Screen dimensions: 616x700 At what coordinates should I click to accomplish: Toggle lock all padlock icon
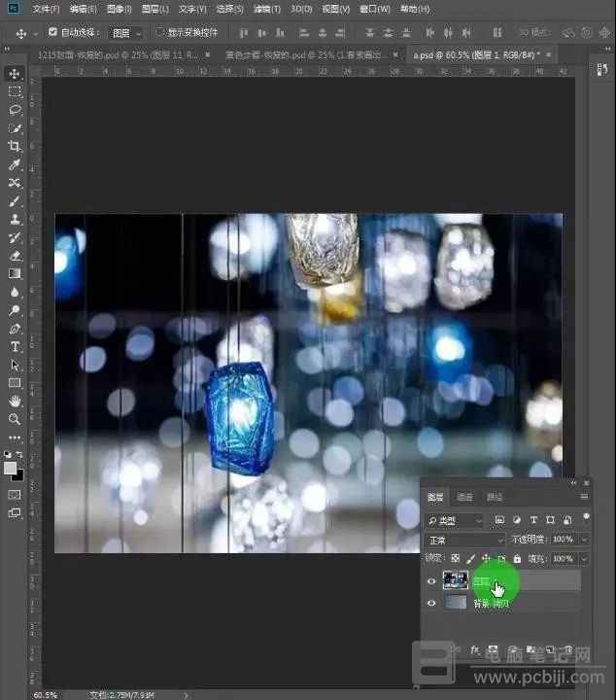pos(517,558)
